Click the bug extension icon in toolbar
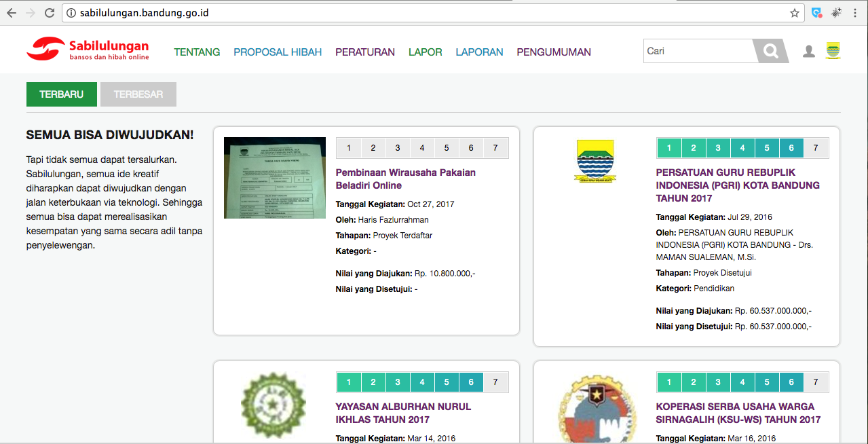868x444 pixels. tap(836, 13)
